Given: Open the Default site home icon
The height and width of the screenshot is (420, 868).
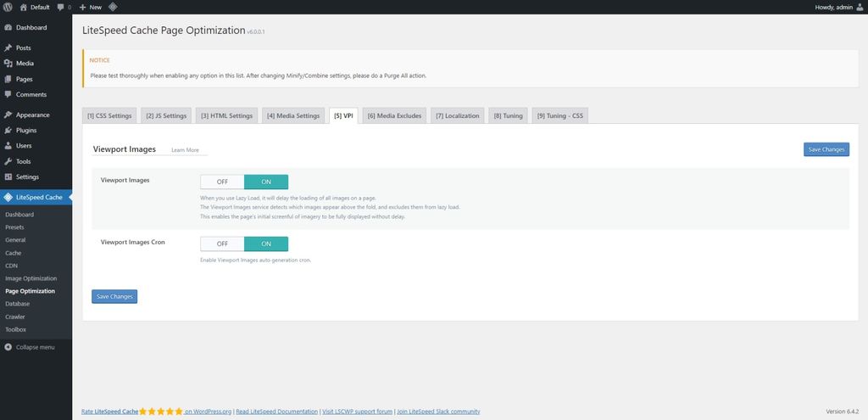Looking at the screenshot, I should pyautogui.click(x=23, y=7).
